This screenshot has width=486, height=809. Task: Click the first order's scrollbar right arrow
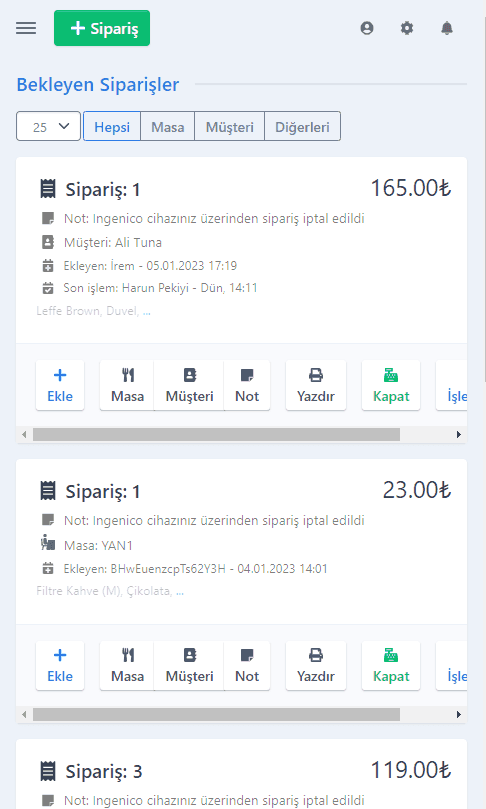(x=459, y=434)
